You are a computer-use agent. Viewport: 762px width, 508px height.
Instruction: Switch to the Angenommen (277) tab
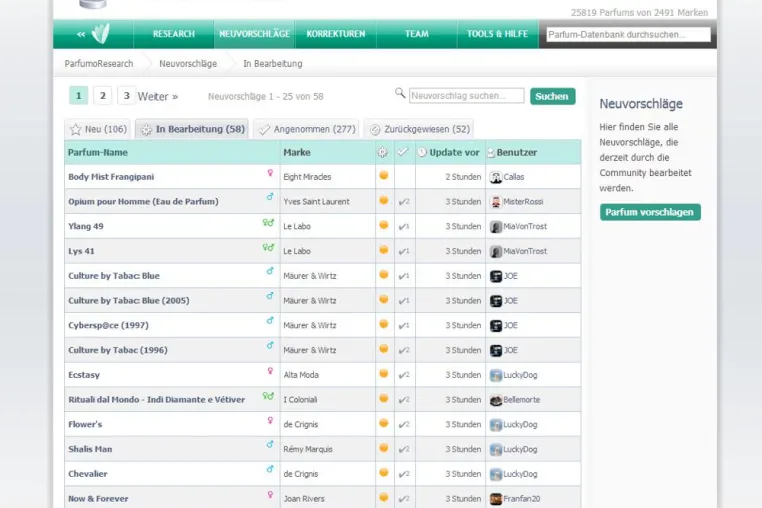click(x=306, y=129)
